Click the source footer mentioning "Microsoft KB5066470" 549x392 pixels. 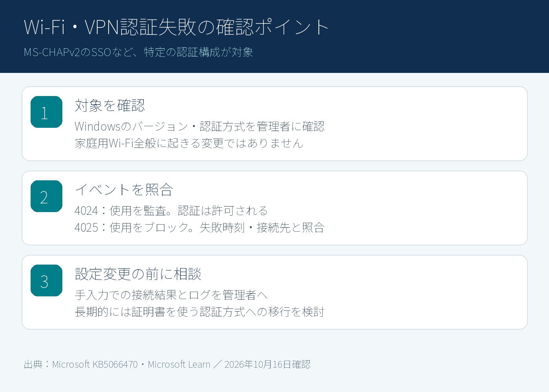(x=167, y=364)
